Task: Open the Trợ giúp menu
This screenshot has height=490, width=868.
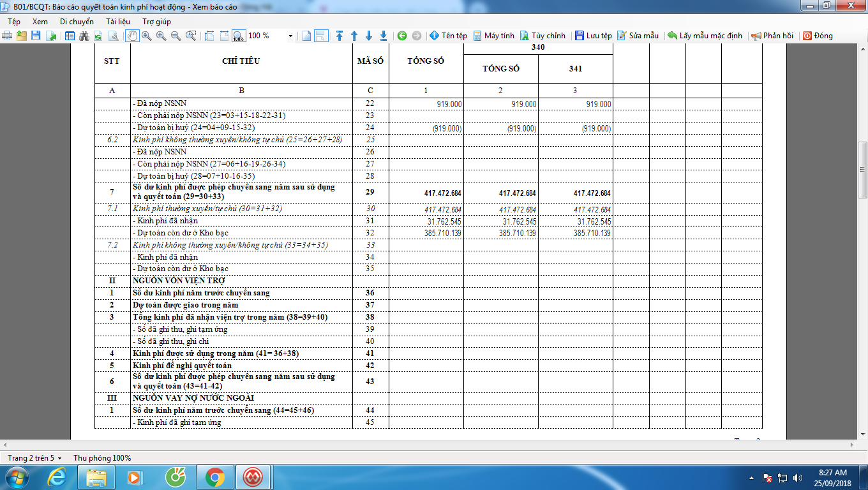Action: click(156, 22)
